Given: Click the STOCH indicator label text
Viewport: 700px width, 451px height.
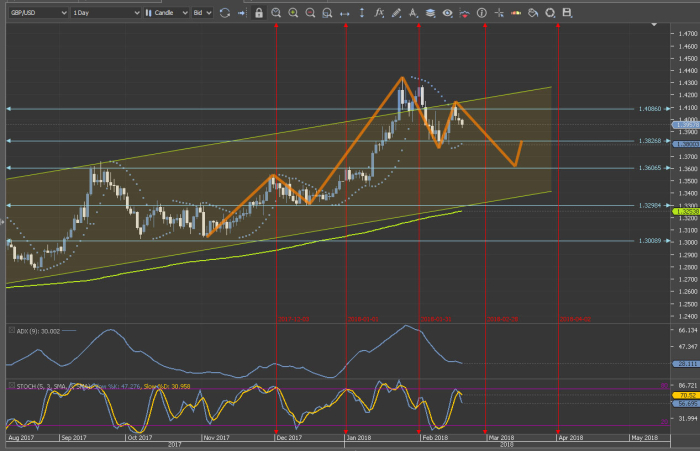Looking at the screenshot, I should (x=103, y=386).
